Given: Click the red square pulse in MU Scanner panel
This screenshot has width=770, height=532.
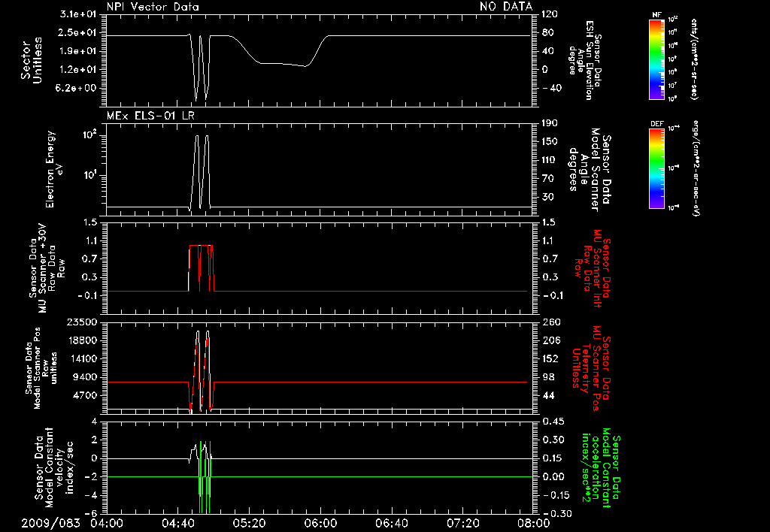Looking at the screenshot, I should pos(201,268).
